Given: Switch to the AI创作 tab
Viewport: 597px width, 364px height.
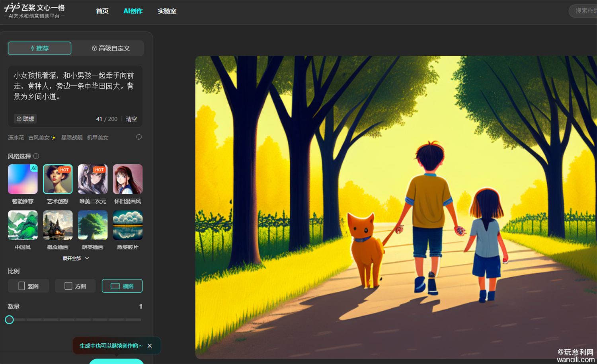Looking at the screenshot, I should tap(133, 11).
